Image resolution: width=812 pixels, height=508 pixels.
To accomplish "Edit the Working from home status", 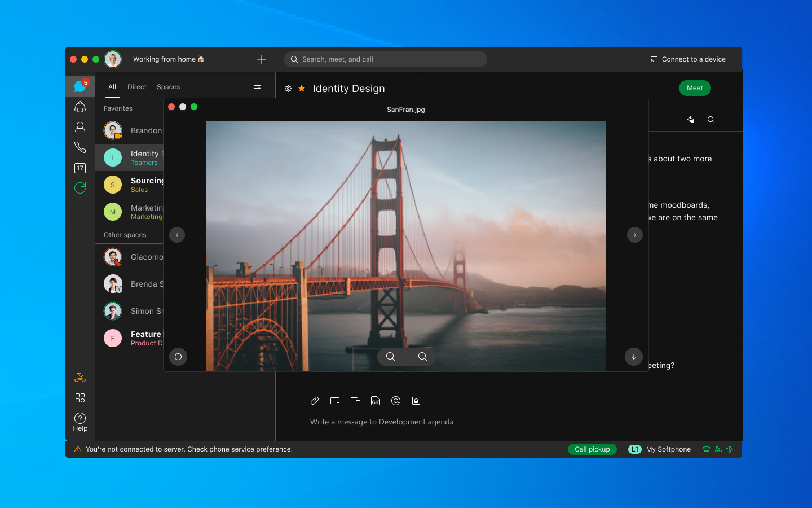I will tap(169, 59).
